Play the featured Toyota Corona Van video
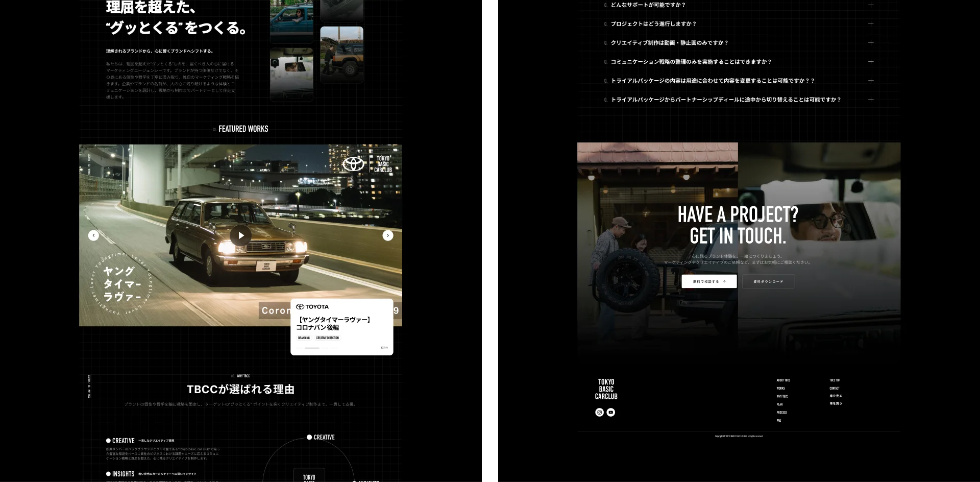This screenshot has height=482, width=980. tap(240, 235)
